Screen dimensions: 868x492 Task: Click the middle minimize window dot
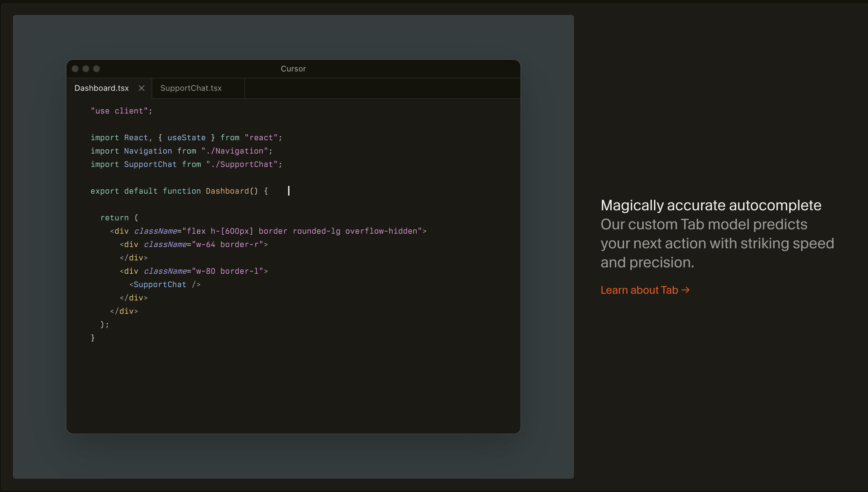coord(86,69)
